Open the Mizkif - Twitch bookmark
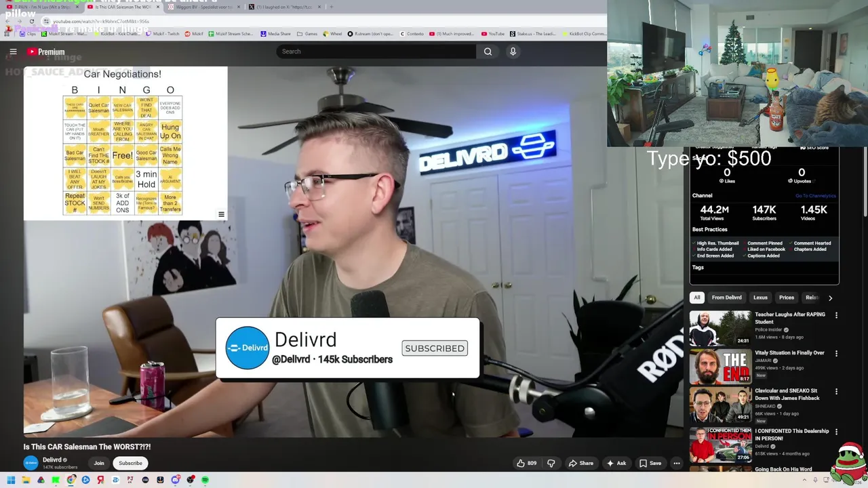This screenshot has width=868, height=488. pos(161,33)
